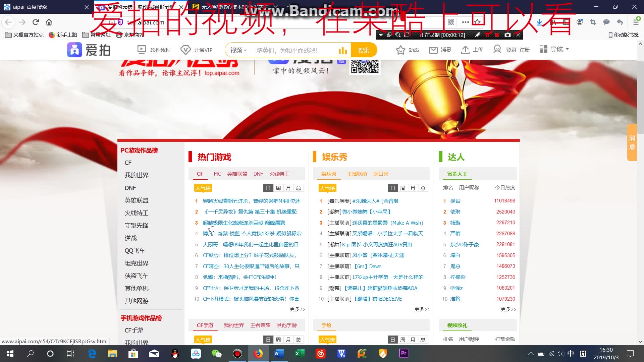
Task: Open 守望先锋 in PC游戏作品榜 sidebar
Action: [x=137, y=225]
